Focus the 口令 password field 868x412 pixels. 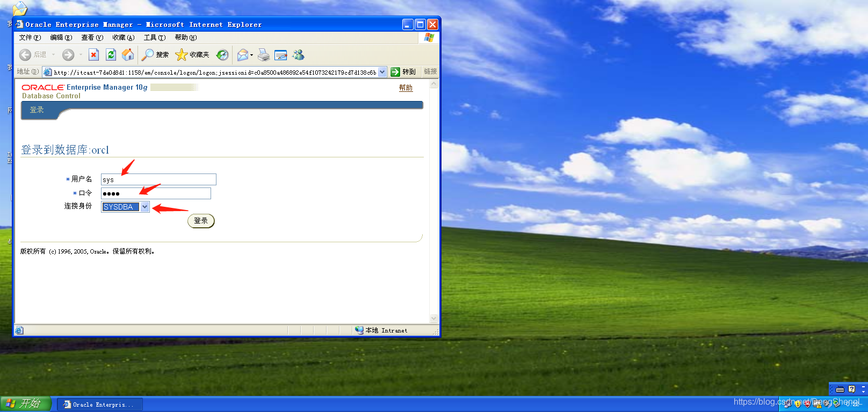[156, 193]
